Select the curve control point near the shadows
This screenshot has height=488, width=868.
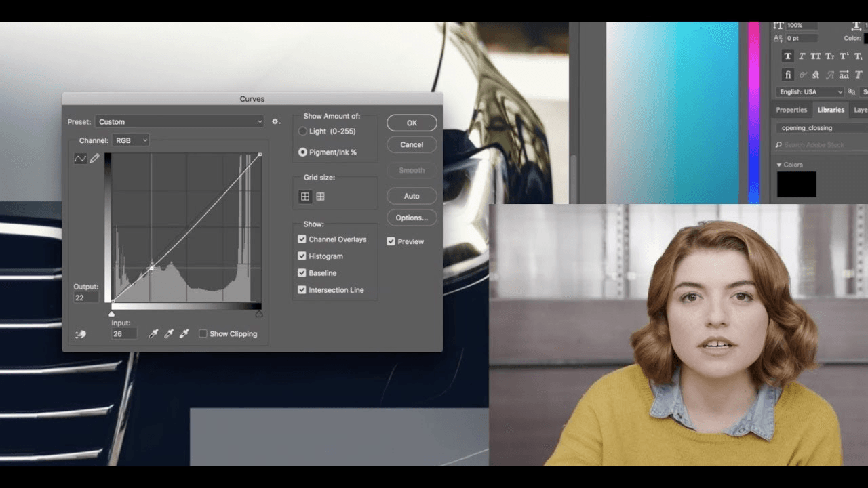(152, 268)
